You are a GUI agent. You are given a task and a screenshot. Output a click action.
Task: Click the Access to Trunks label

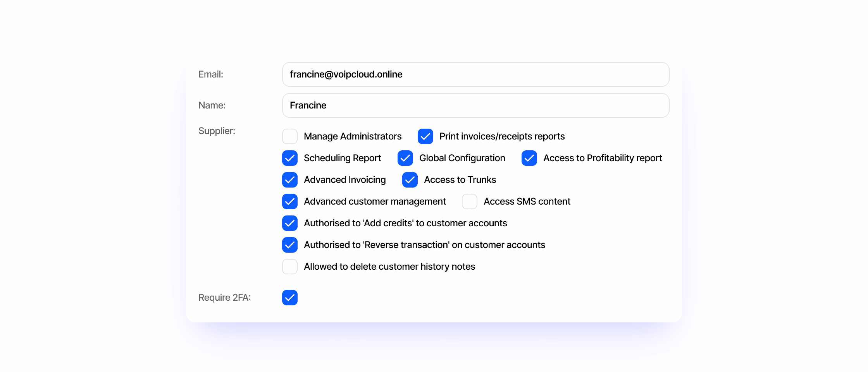coord(460,180)
